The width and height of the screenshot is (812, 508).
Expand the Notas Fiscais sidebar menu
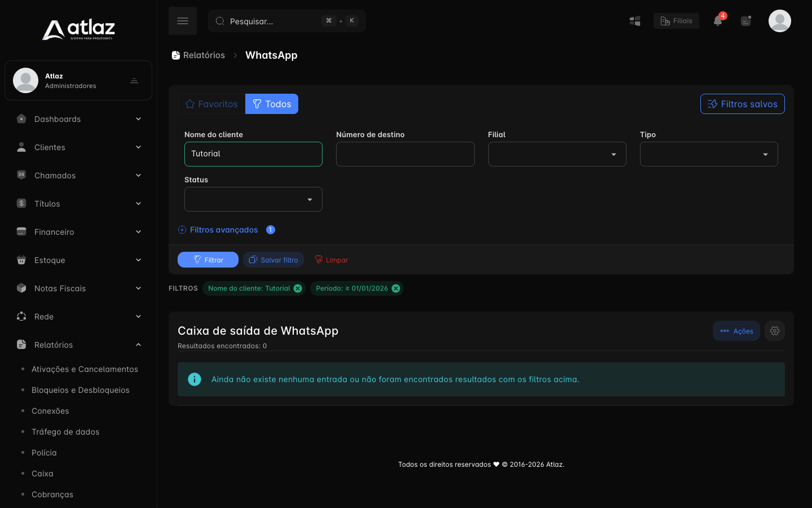(x=78, y=288)
